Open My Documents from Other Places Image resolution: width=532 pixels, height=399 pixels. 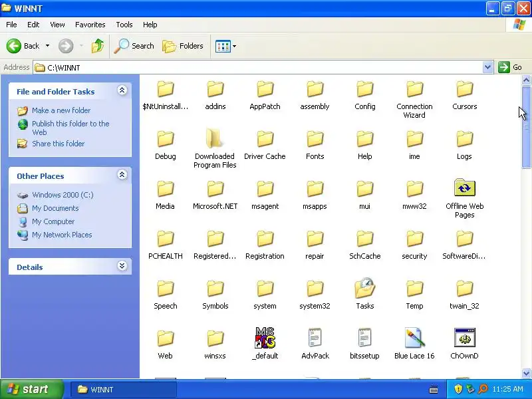pyautogui.click(x=55, y=208)
